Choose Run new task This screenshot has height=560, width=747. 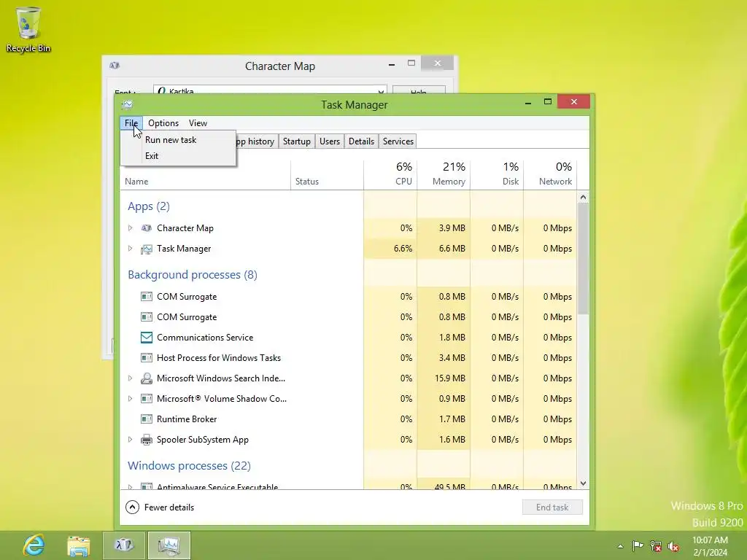coord(178,140)
